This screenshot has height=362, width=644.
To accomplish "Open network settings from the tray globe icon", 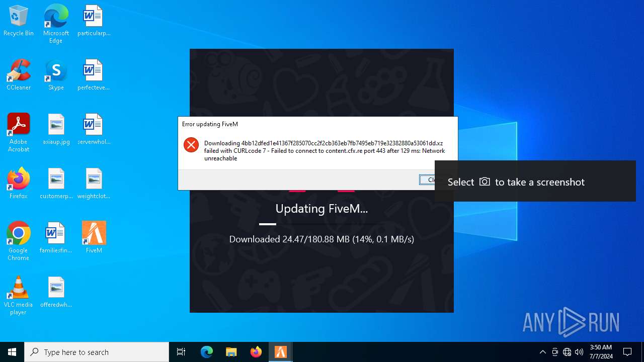I will pos(567,352).
